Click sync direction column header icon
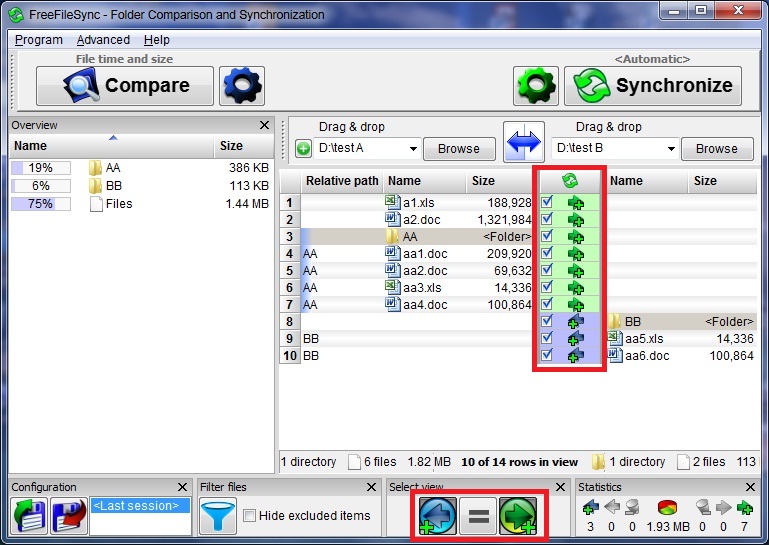The height and width of the screenshot is (545, 769). (570, 181)
